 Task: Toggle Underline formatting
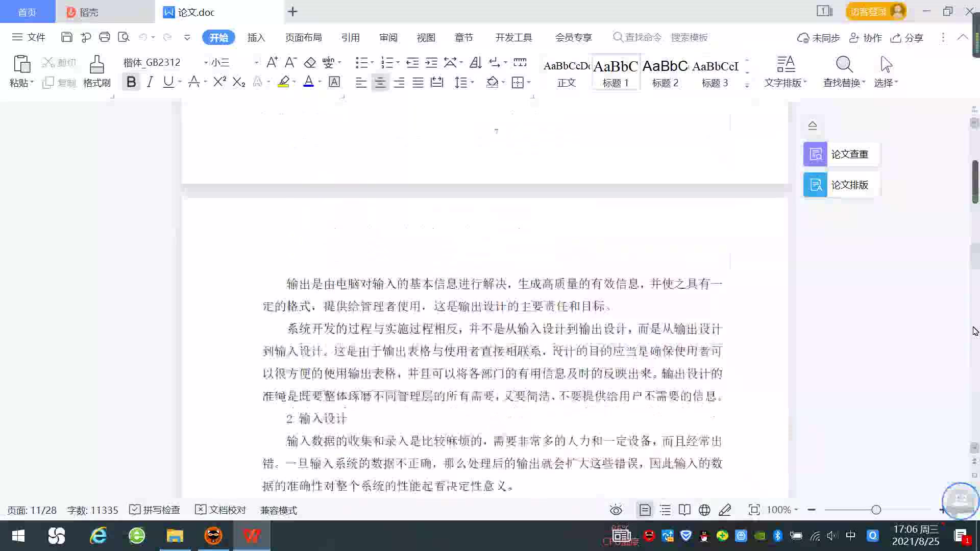click(x=168, y=82)
